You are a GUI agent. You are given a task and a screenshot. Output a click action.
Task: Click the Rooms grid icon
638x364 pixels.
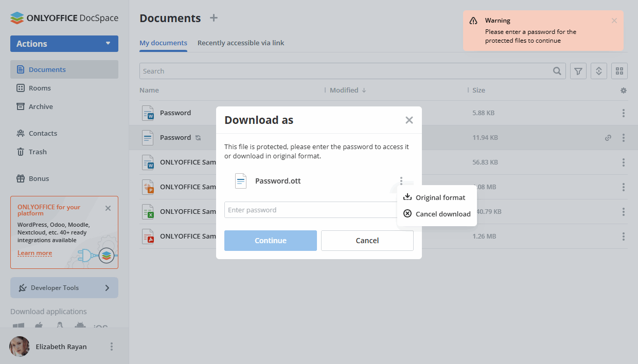point(21,88)
